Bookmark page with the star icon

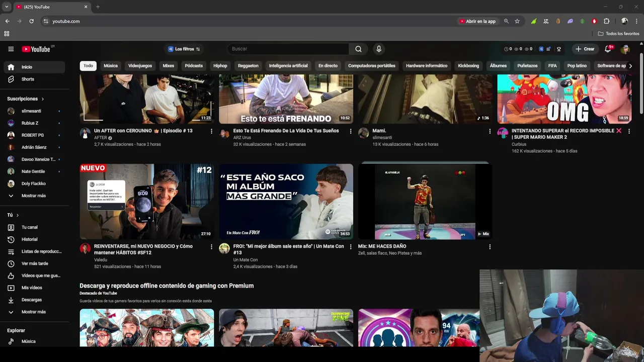click(x=517, y=21)
